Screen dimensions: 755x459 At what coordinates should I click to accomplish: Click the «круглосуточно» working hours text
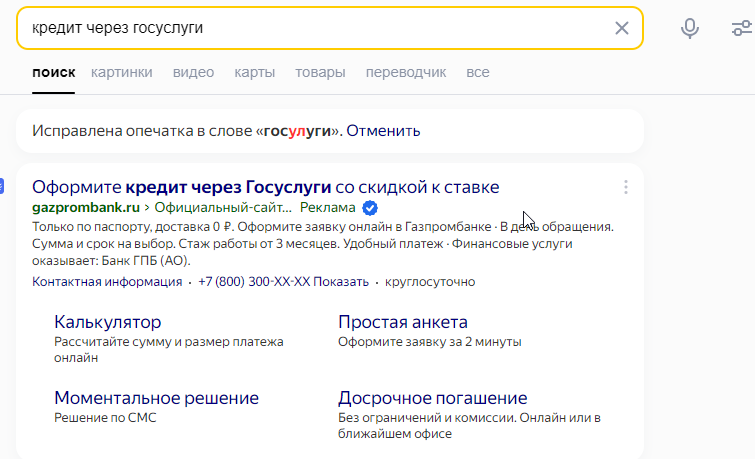pyautogui.click(x=430, y=282)
